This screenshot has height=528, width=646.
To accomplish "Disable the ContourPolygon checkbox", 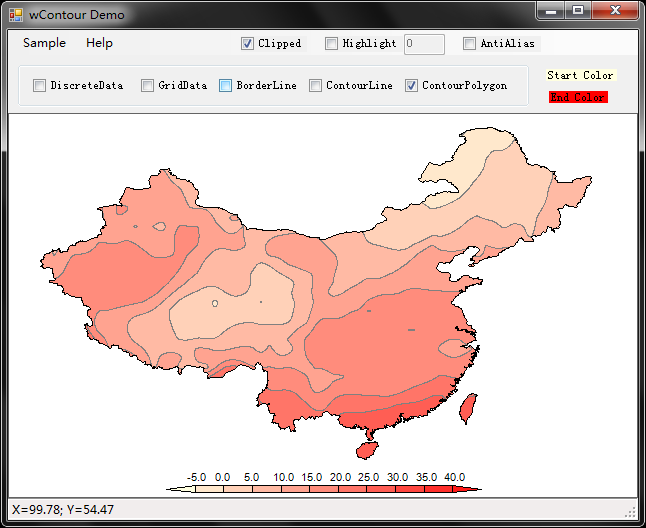I will [x=411, y=86].
